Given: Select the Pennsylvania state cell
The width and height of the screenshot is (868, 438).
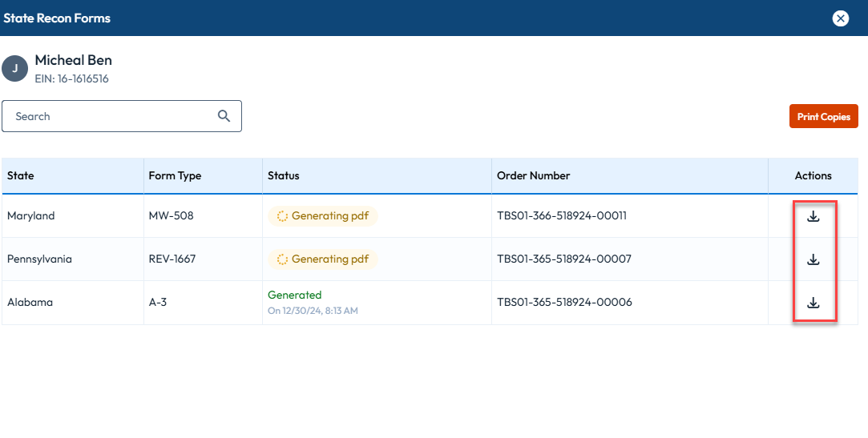Looking at the screenshot, I should [39, 259].
